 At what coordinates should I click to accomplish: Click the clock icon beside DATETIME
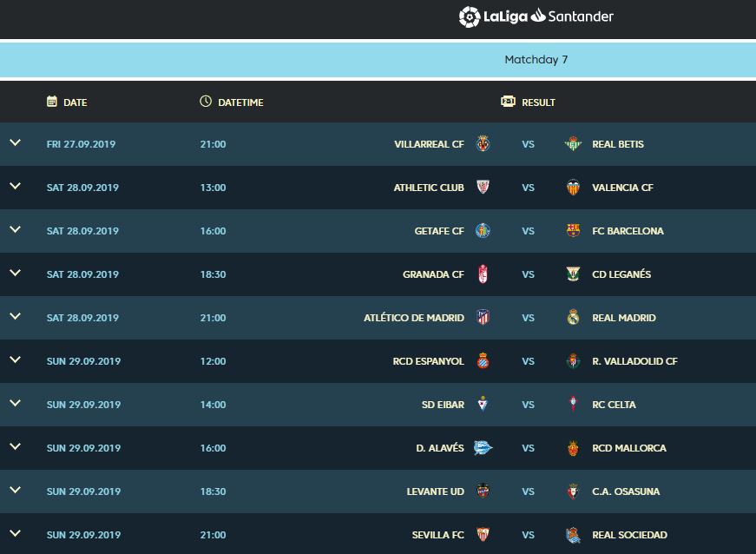click(206, 102)
